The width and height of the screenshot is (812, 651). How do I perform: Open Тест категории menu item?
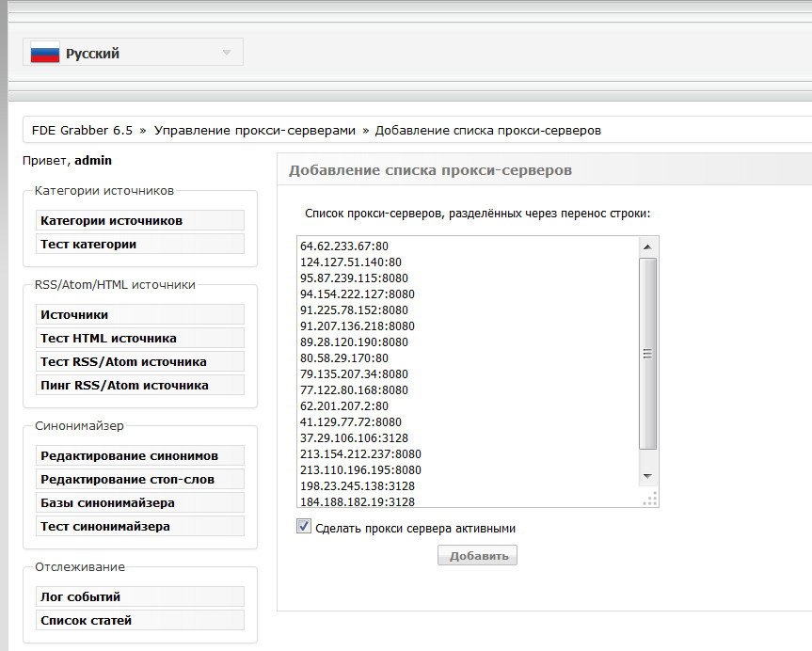(x=140, y=244)
